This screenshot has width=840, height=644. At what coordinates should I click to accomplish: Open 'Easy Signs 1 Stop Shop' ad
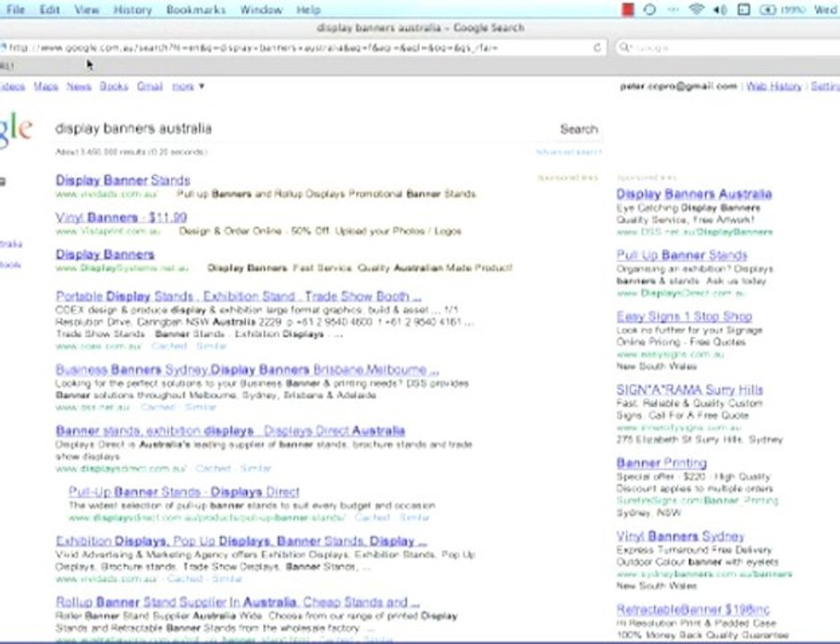(x=684, y=316)
